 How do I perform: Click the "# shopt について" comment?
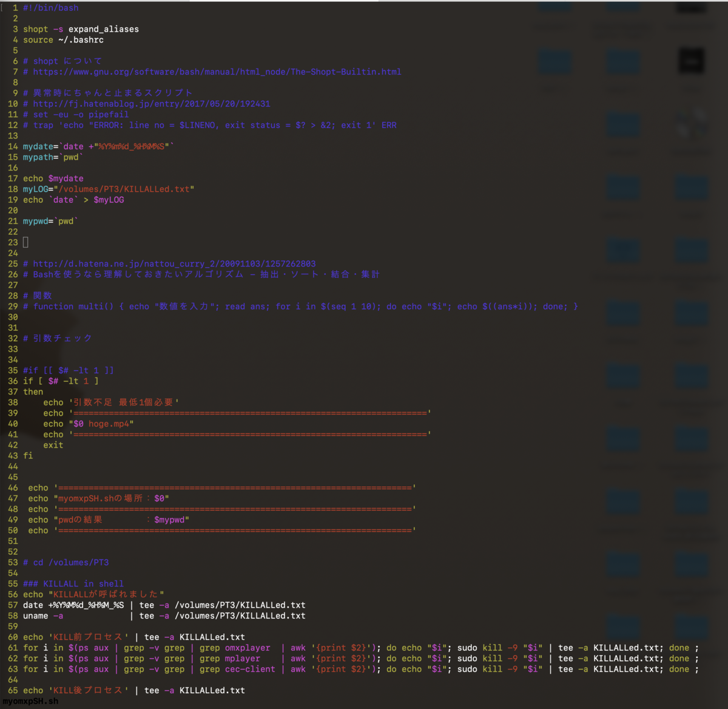[62, 61]
